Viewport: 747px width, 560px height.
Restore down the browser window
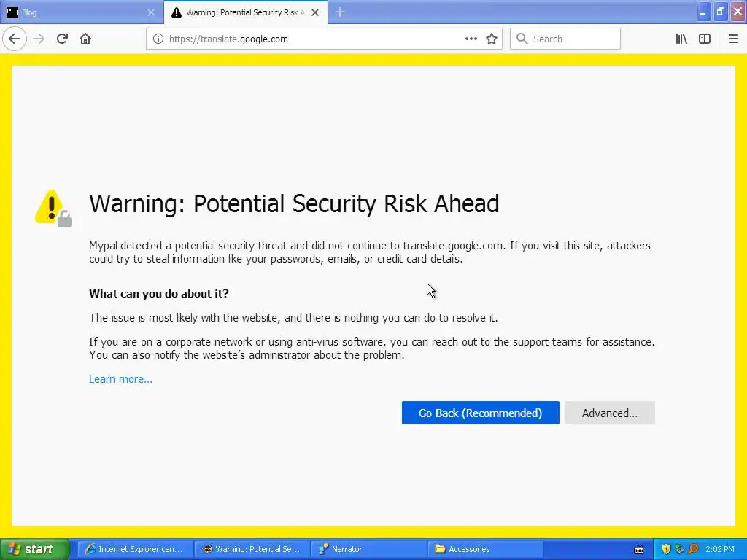coord(720,12)
